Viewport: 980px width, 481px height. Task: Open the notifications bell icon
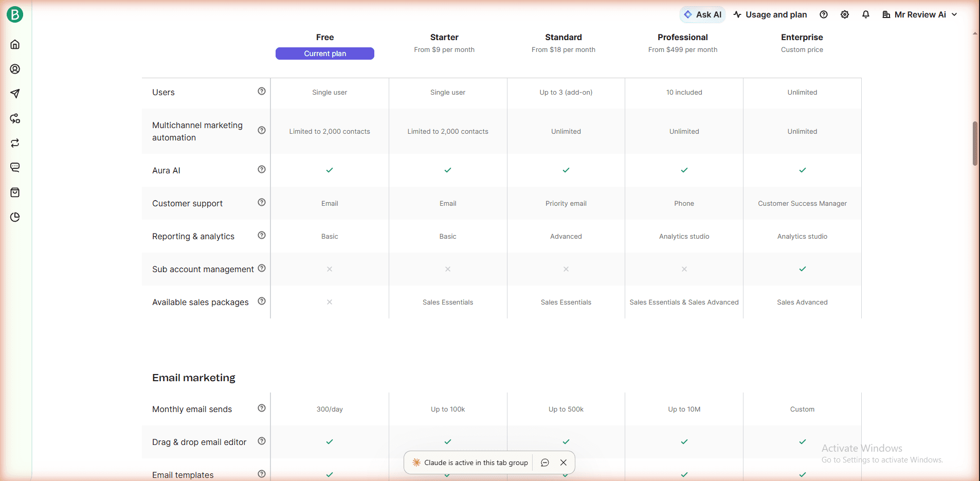coord(866,14)
